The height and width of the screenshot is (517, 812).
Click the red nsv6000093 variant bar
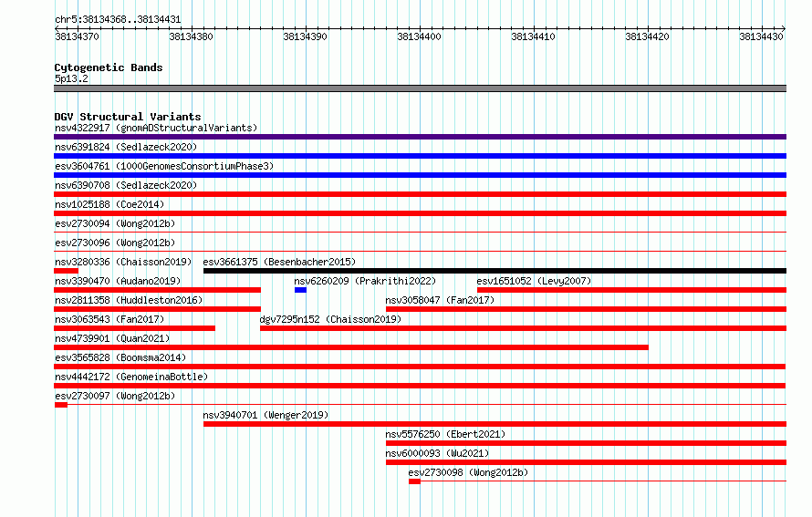tap(587, 462)
